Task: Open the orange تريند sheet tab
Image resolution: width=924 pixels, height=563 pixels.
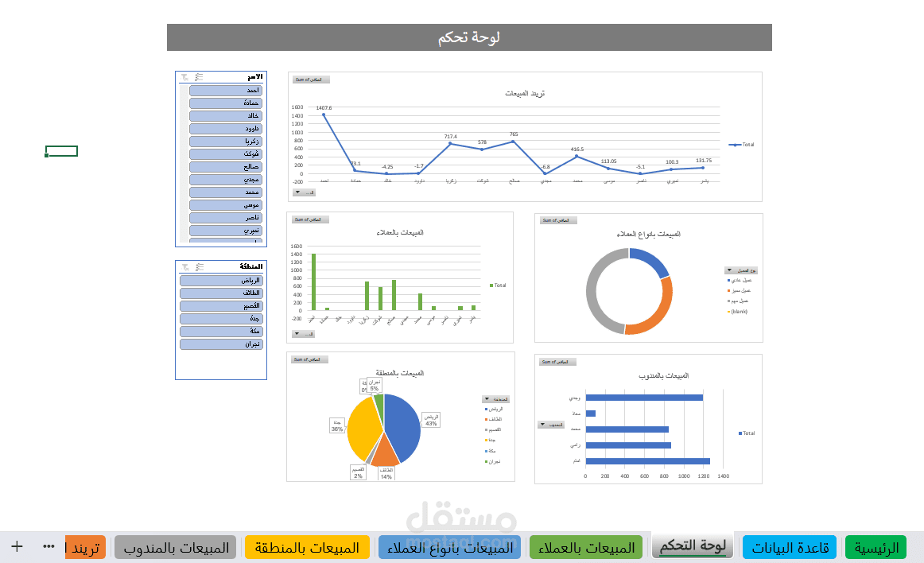Action: click(x=85, y=548)
